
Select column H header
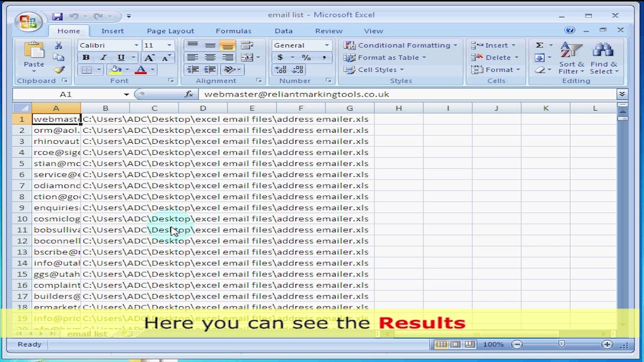click(398, 108)
